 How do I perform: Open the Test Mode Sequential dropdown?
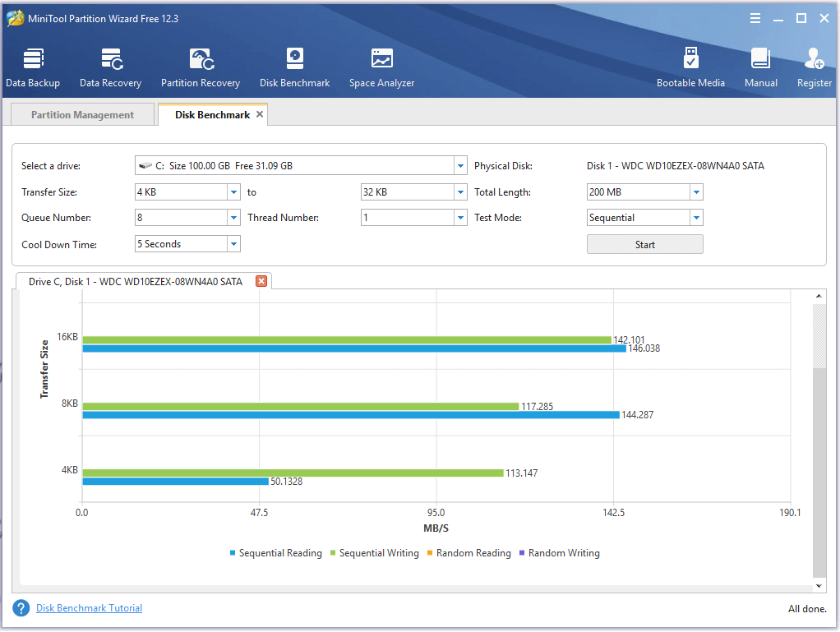[696, 218]
